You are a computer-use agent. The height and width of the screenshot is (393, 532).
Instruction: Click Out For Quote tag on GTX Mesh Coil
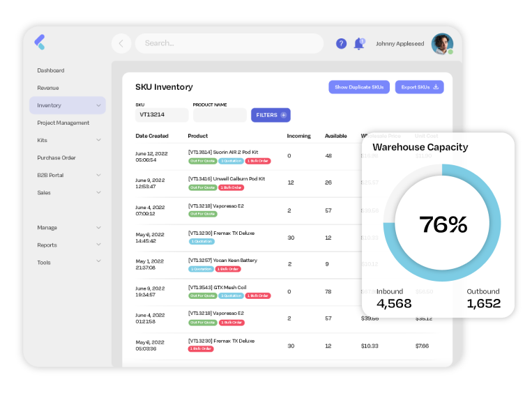coord(203,295)
